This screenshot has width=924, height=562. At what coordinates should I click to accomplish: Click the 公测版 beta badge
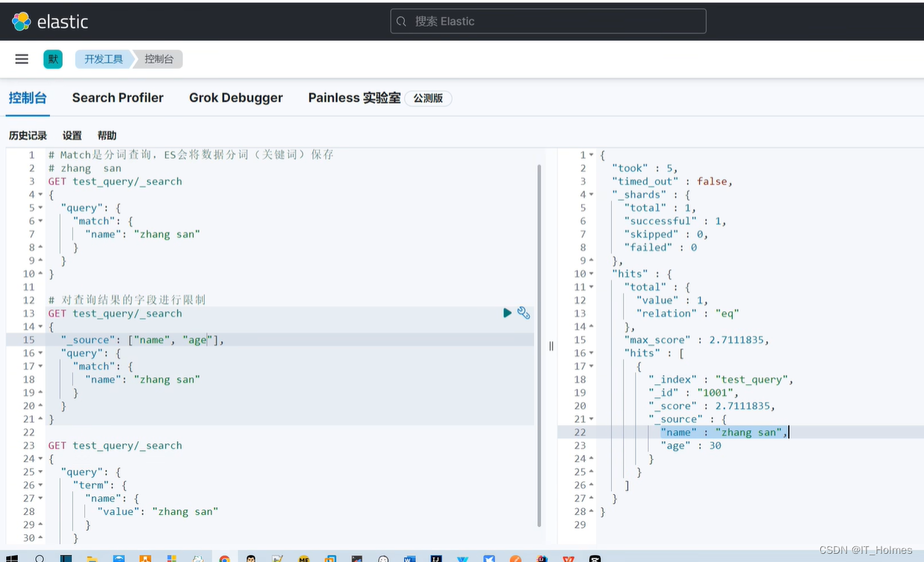tap(428, 99)
